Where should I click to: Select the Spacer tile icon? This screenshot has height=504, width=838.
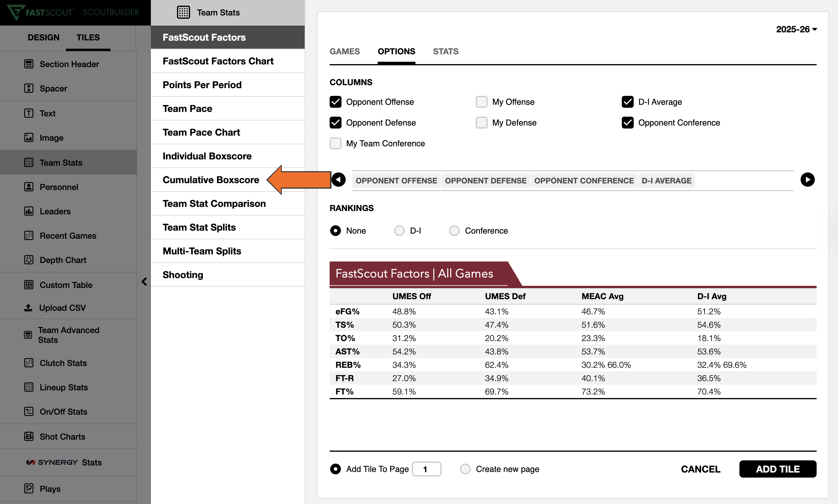point(29,88)
